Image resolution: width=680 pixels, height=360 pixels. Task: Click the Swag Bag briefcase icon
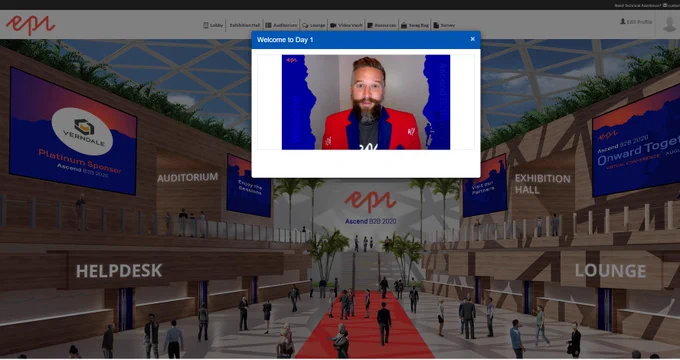(x=404, y=25)
